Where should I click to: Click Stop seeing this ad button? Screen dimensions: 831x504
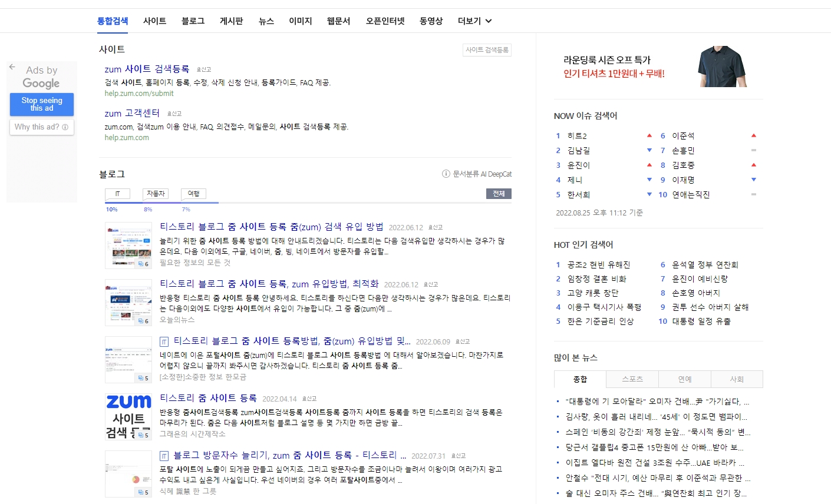(42, 104)
